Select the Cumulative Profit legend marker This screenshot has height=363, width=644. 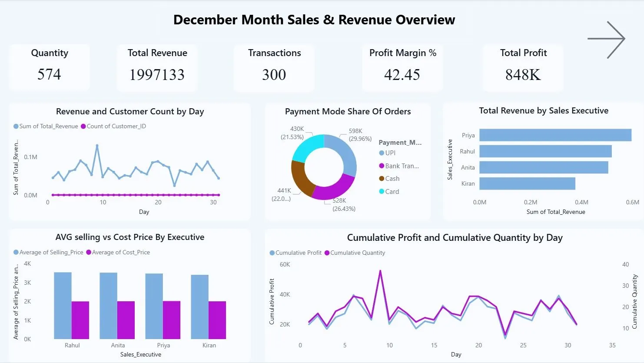[272, 253]
